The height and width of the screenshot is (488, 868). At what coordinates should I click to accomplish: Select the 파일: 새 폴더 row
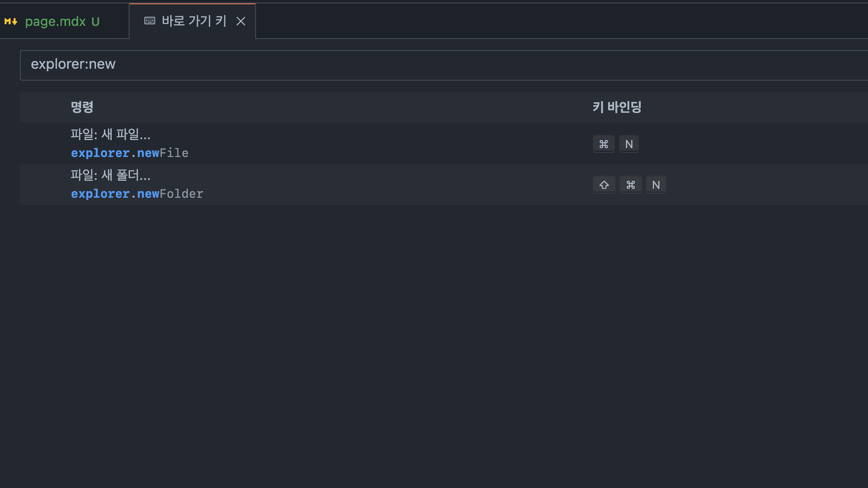(x=297, y=184)
